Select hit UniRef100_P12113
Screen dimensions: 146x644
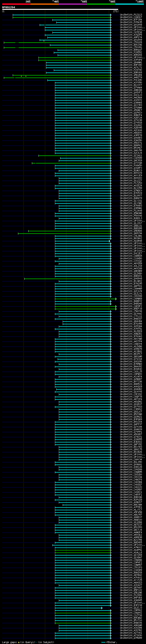pos(131,15)
